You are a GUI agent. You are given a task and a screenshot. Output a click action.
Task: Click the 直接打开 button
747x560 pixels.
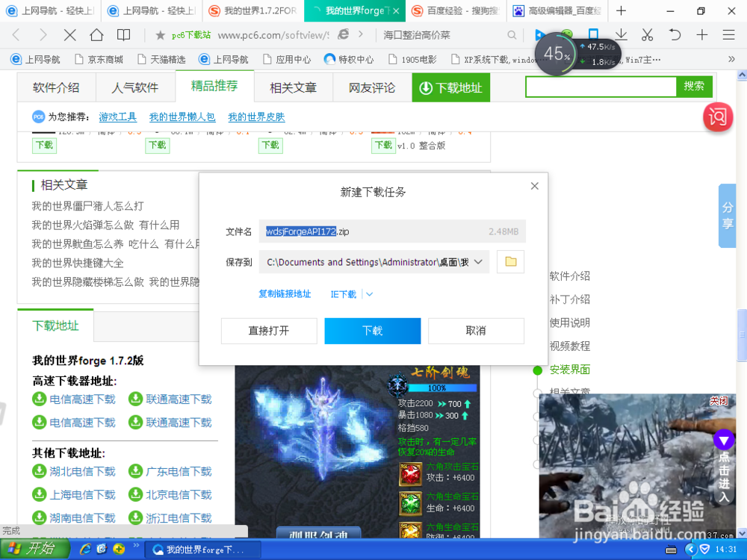pos(269,331)
